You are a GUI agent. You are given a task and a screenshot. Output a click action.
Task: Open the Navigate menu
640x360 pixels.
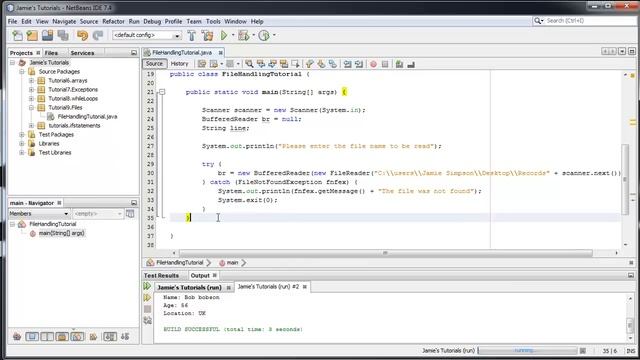pyautogui.click(x=64, y=21)
